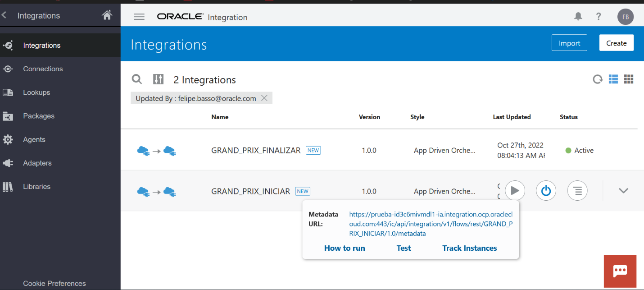Click the Libraries books icon
Viewport: 644px width, 290px height.
pyautogui.click(x=8, y=187)
